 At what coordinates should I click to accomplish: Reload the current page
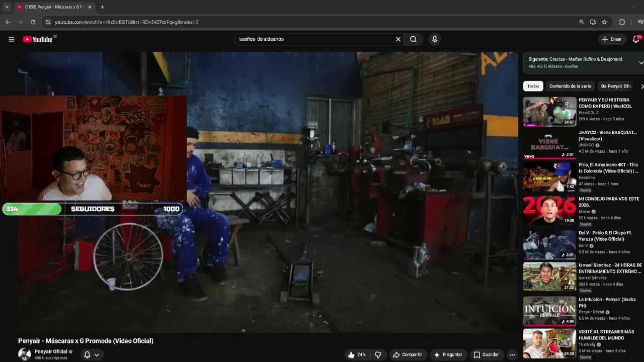pos(33,22)
